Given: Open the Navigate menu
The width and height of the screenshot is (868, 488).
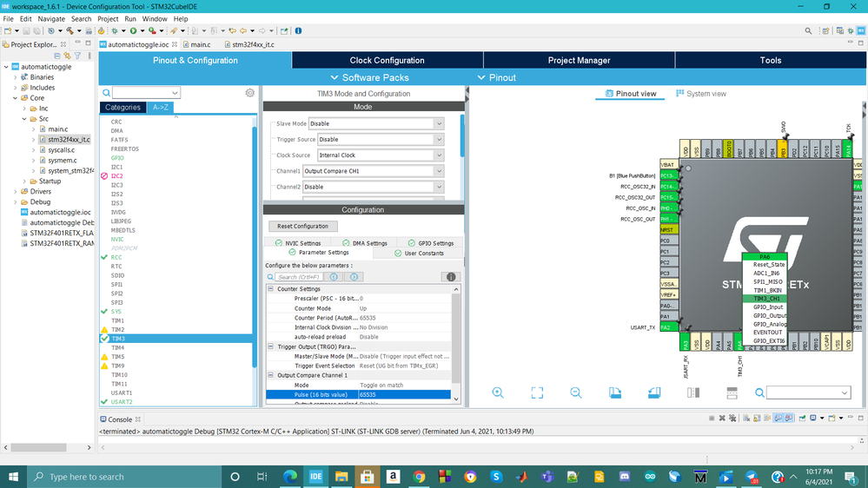Looking at the screenshot, I should (x=51, y=19).
